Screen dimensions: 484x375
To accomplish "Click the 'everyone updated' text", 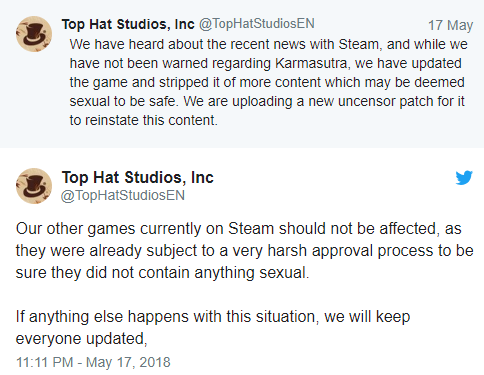I will 81,339.
